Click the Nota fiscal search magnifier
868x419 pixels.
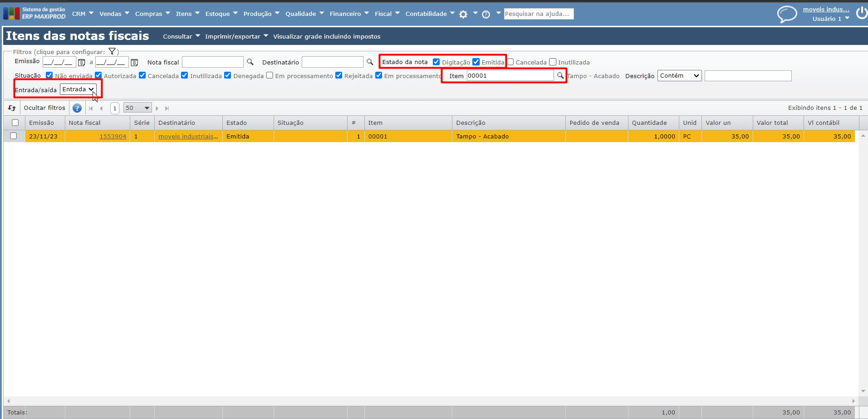pyautogui.click(x=250, y=62)
